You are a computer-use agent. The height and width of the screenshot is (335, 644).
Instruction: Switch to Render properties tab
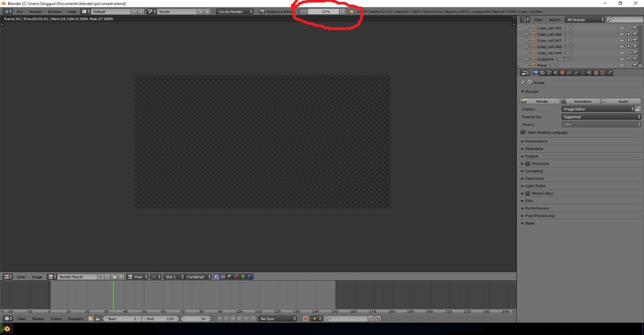point(536,73)
